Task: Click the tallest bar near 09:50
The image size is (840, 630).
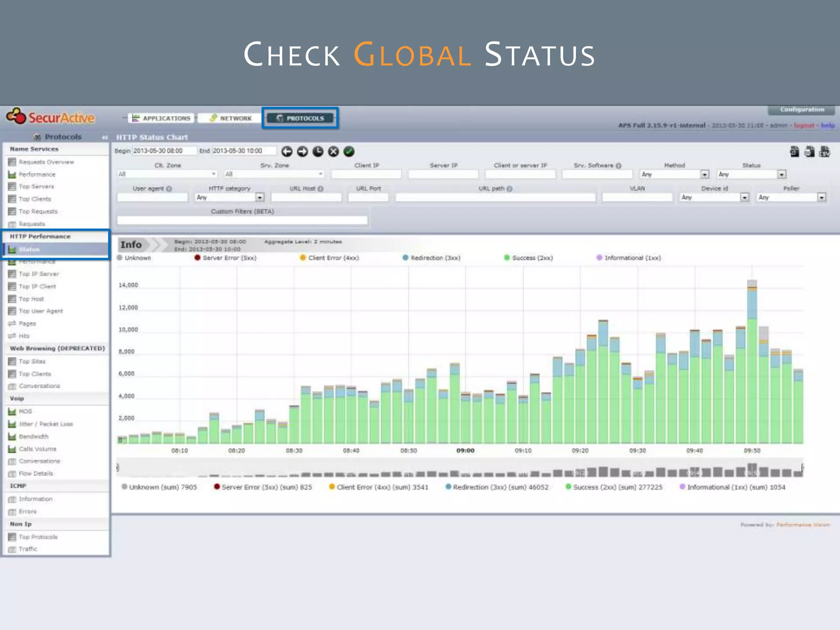Action: (752, 361)
